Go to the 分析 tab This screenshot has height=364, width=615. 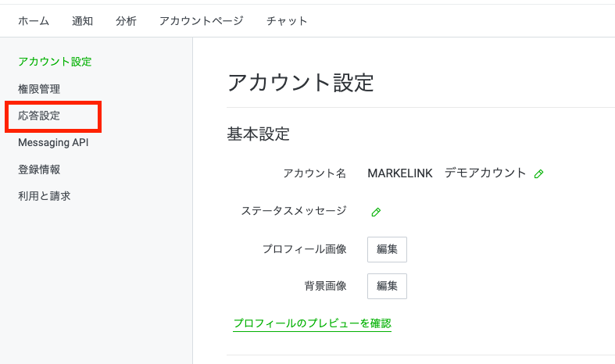(x=126, y=21)
